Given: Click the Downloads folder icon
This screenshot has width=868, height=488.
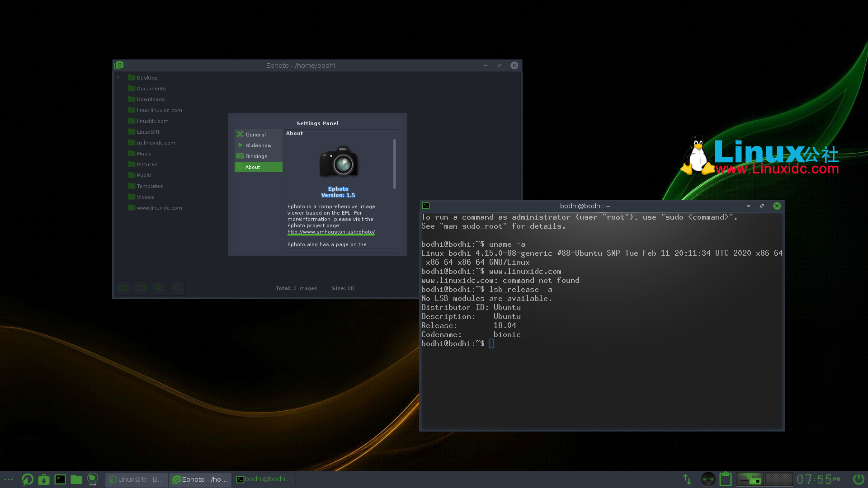Looking at the screenshot, I should [x=132, y=99].
